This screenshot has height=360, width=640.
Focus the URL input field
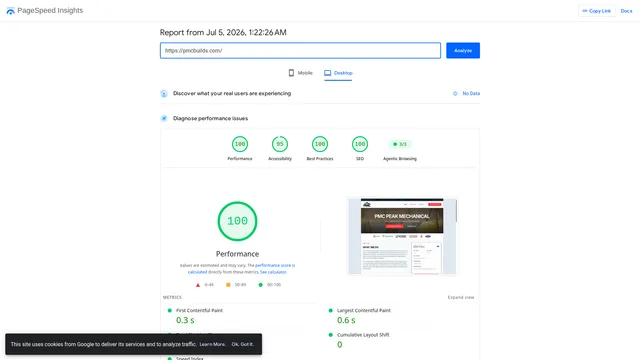[x=300, y=51]
